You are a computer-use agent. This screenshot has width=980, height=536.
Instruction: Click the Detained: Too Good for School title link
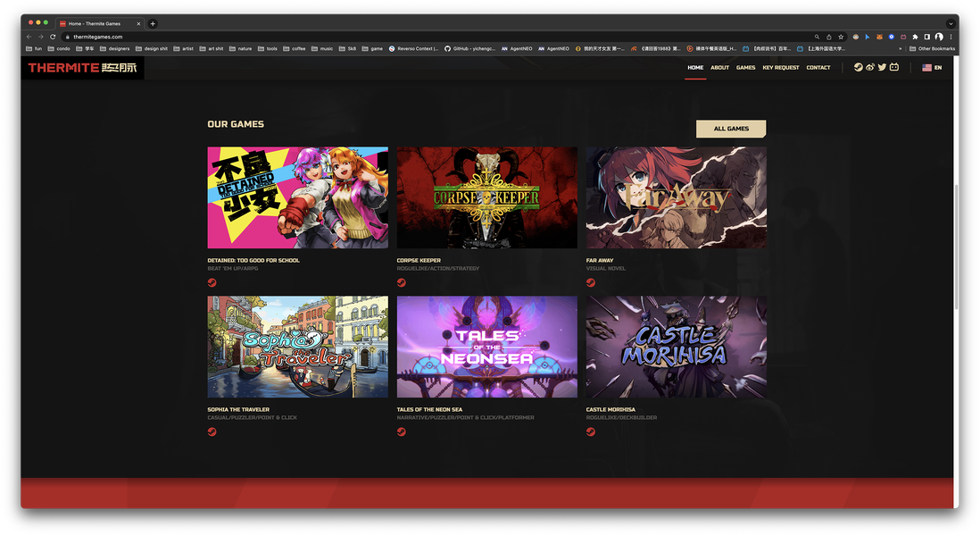(x=253, y=260)
